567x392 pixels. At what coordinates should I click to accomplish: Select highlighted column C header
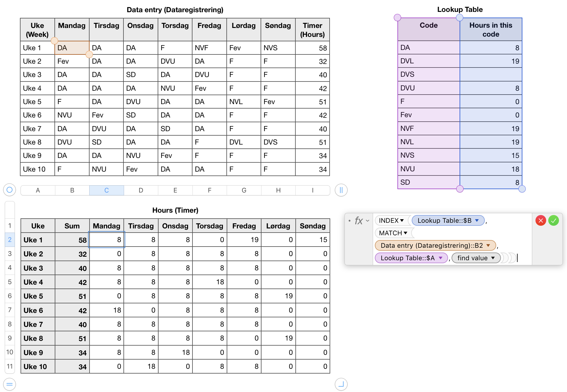[x=106, y=190]
